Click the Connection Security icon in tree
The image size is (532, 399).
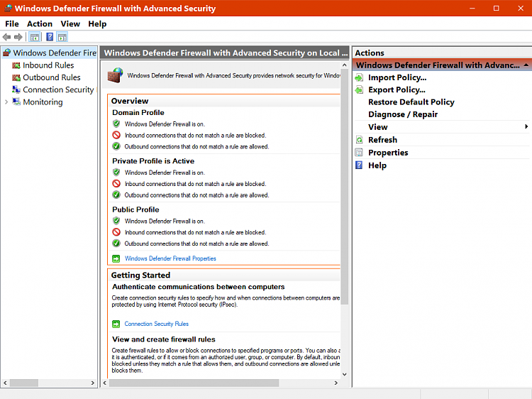point(16,89)
